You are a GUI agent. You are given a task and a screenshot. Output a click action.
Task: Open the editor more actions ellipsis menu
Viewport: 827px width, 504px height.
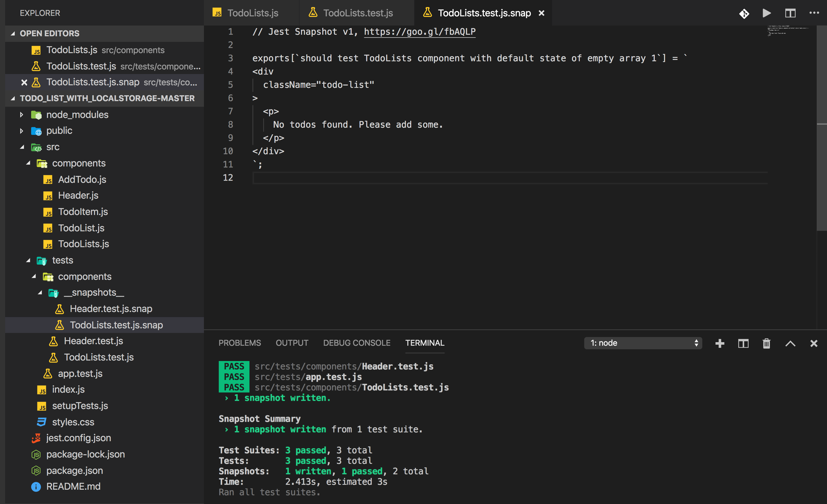pyautogui.click(x=814, y=13)
